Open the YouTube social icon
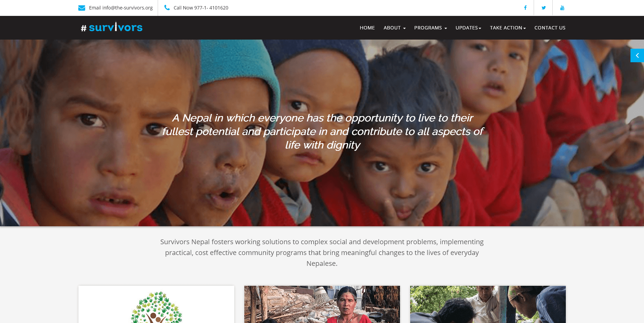The image size is (644, 323). pyautogui.click(x=562, y=8)
